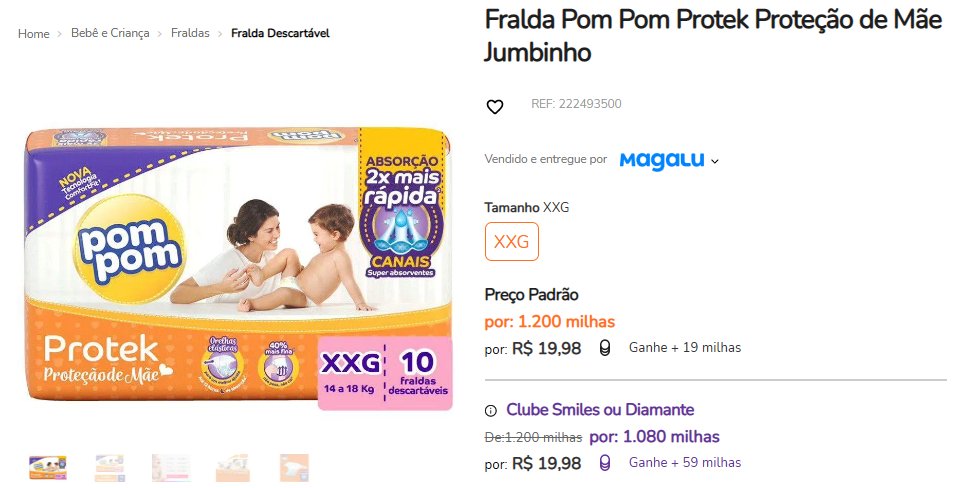Expand the Magalu seller dropdown arrow
Image resolution: width=962 pixels, height=488 pixels.
coord(714,161)
